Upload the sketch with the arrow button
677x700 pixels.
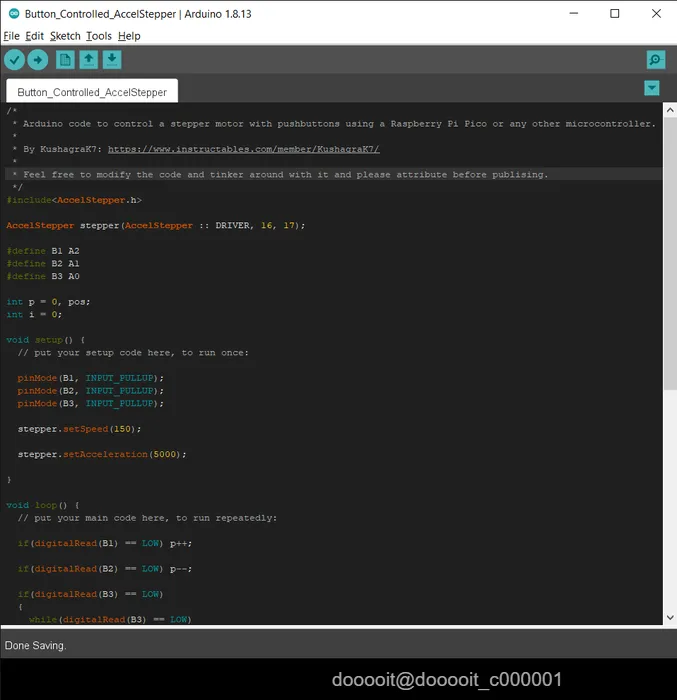(38, 60)
